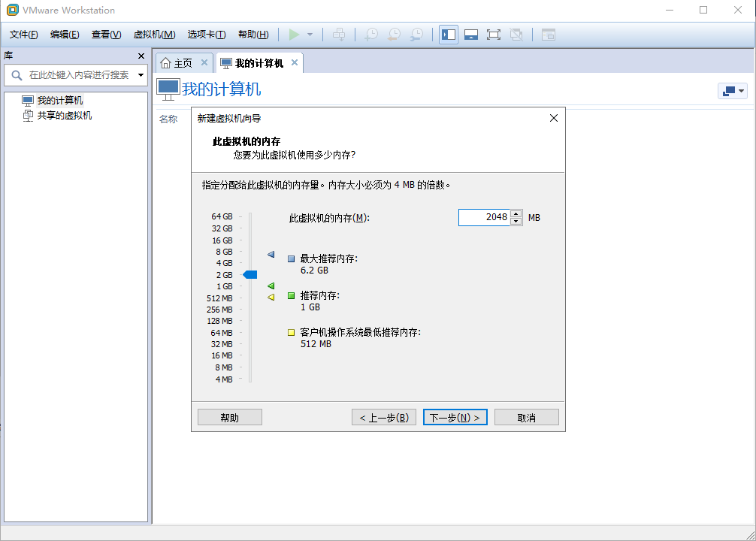Click the 2 GB label on the memory scale
The width and height of the screenshot is (756, 541).
click(224, 275)
